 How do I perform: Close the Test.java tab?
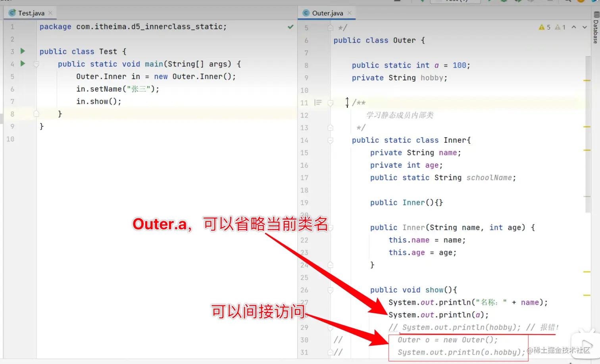50,13
